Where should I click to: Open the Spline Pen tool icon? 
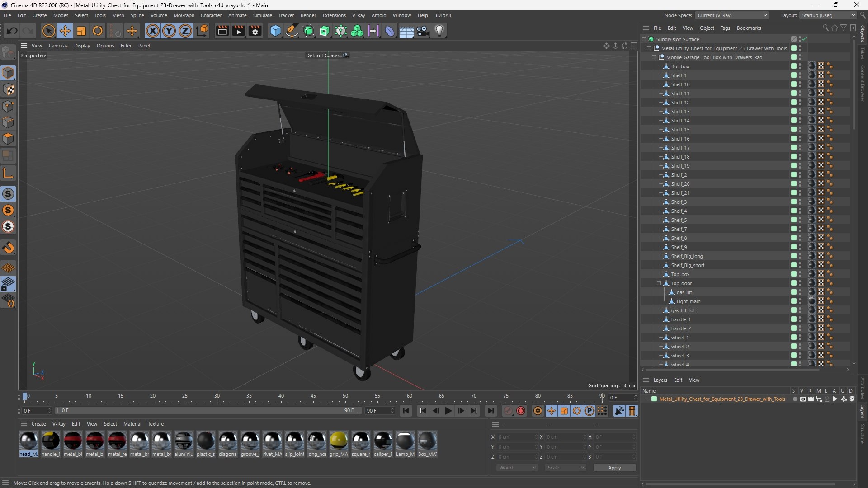(x=292, y=31)
